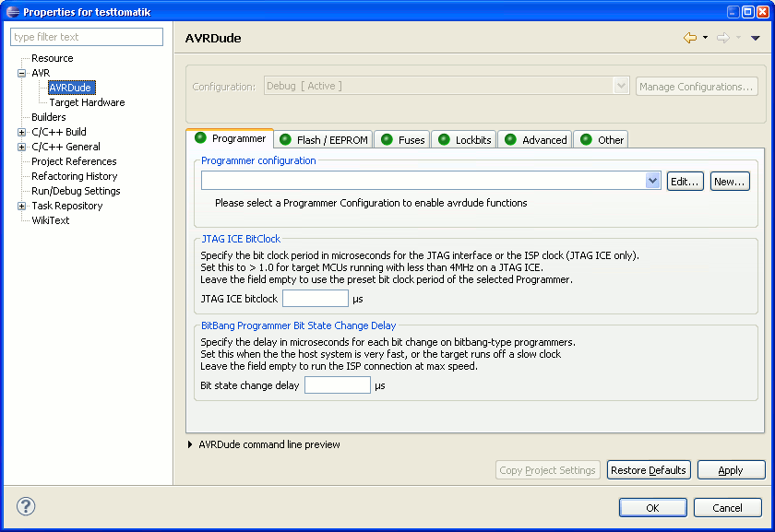
Task: Select WikiText in the tree
Action: pos(51,220)
